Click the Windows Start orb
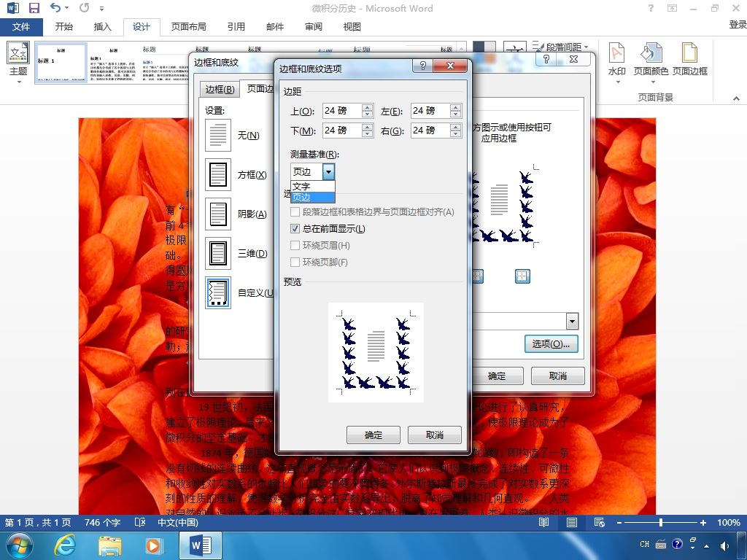Image resolution: width=747 pixels, height=560 pixels. tap(20, 546)
